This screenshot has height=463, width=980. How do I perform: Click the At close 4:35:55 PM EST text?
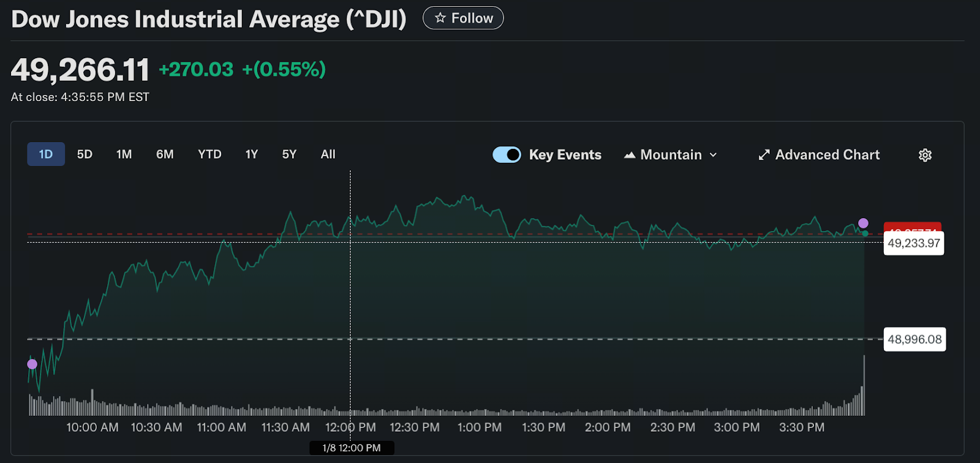tap(80, 97)
